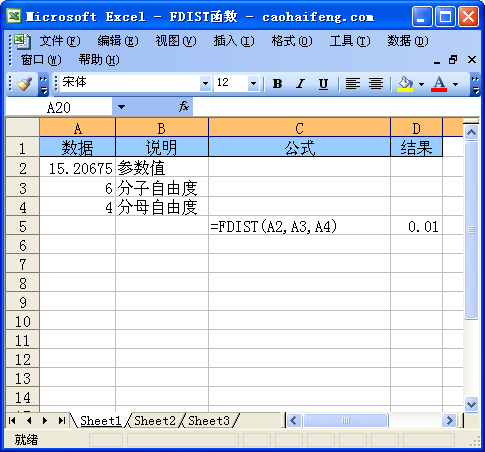
Task: Click the Excel workbook icon in menu bar
Action: click(x=22, y=41)
